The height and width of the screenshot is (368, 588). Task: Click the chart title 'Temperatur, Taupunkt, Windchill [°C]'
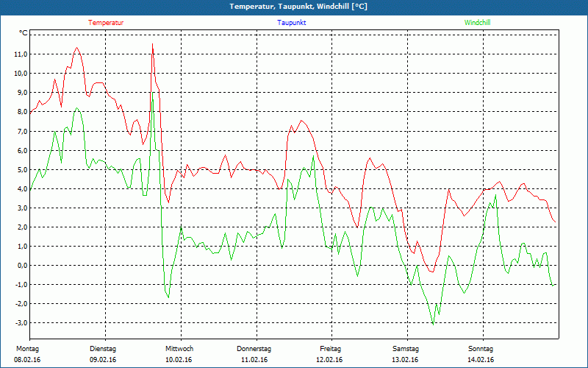tap(298, 7)
